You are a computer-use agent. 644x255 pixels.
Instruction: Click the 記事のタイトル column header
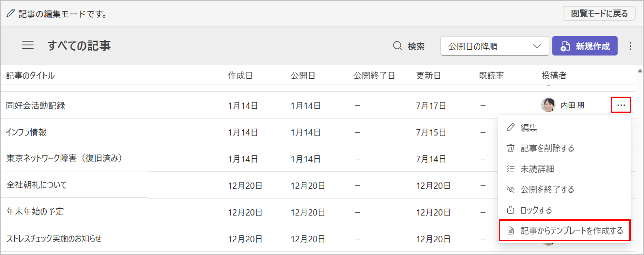[30, 76]
